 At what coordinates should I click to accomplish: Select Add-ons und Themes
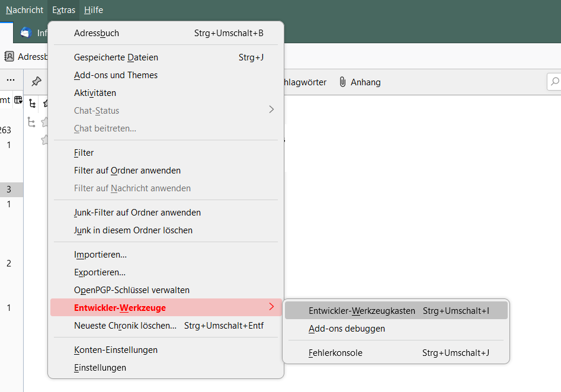[116, 75]
